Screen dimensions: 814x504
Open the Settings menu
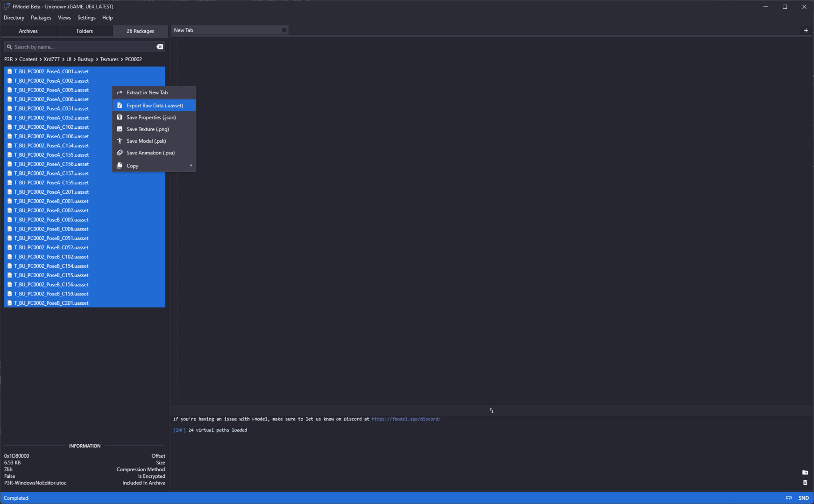(86, 18)
